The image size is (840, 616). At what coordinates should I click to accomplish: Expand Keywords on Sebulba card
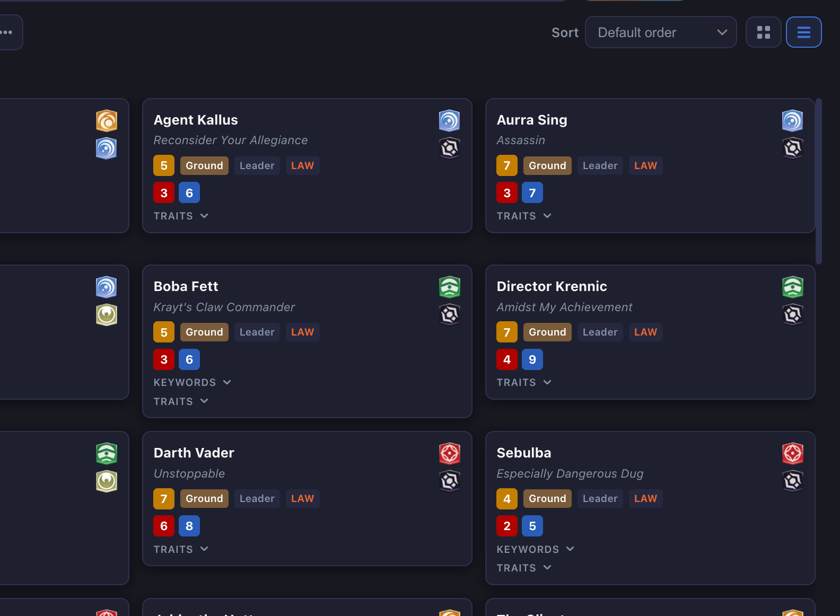coord(535,549)
